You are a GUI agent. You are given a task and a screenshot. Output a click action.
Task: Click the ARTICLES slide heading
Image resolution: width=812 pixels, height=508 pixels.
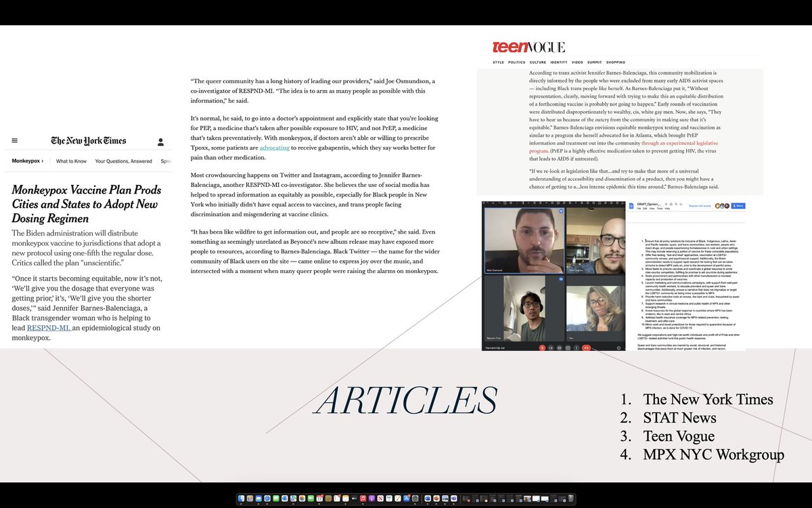[406, 401]
